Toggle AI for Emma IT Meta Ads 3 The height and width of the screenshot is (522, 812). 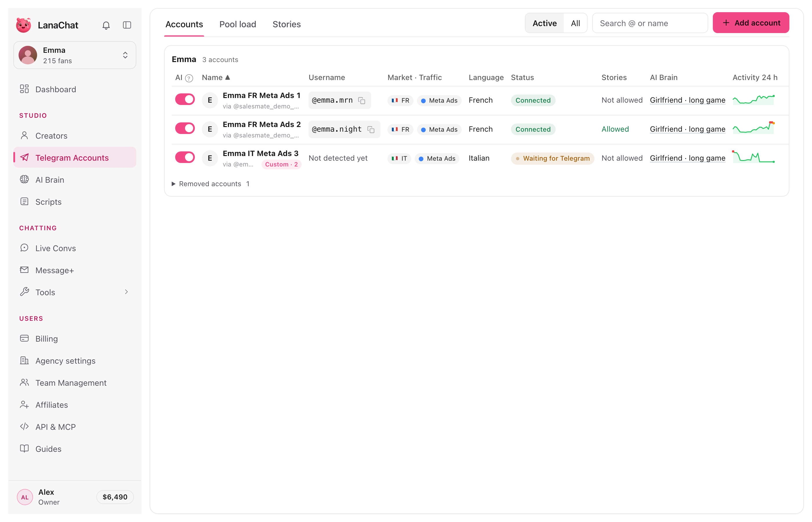pyautogui.click(x=185, y=157)
